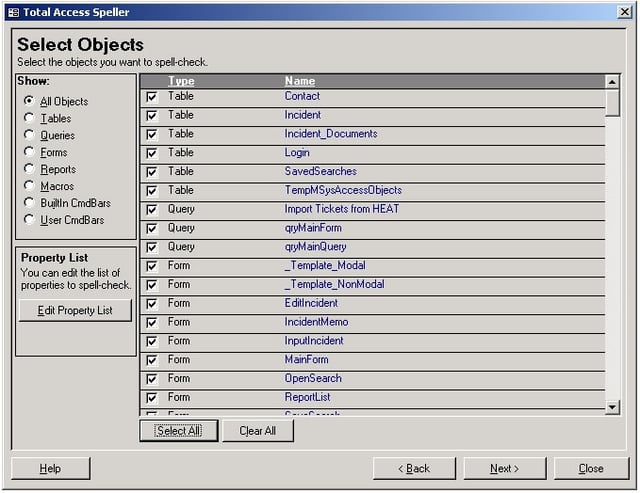Click the Clear All button
This screenshot has width=640, height=493.
click(x=258, y=431)
